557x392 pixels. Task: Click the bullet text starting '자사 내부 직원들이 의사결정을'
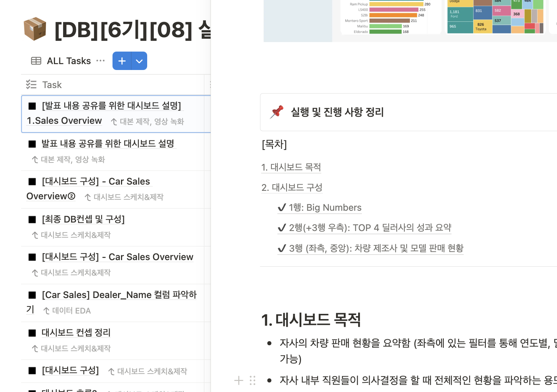418,380
